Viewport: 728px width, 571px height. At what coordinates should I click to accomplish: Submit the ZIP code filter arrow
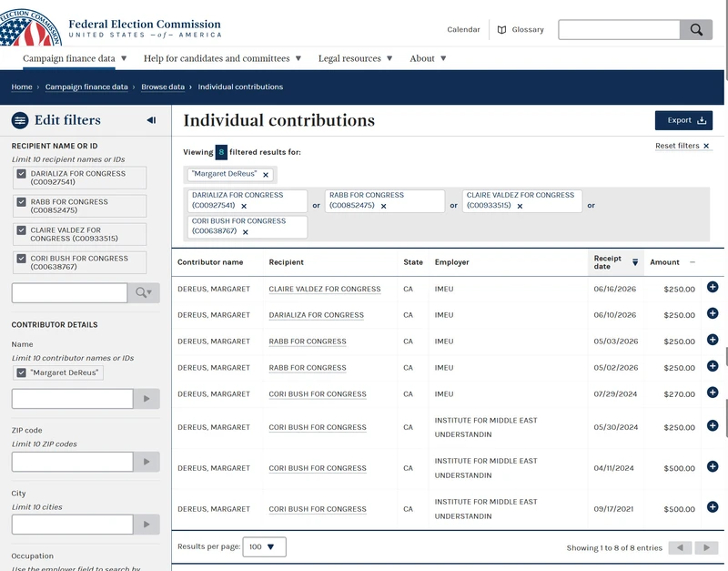[x=147, y=462]
